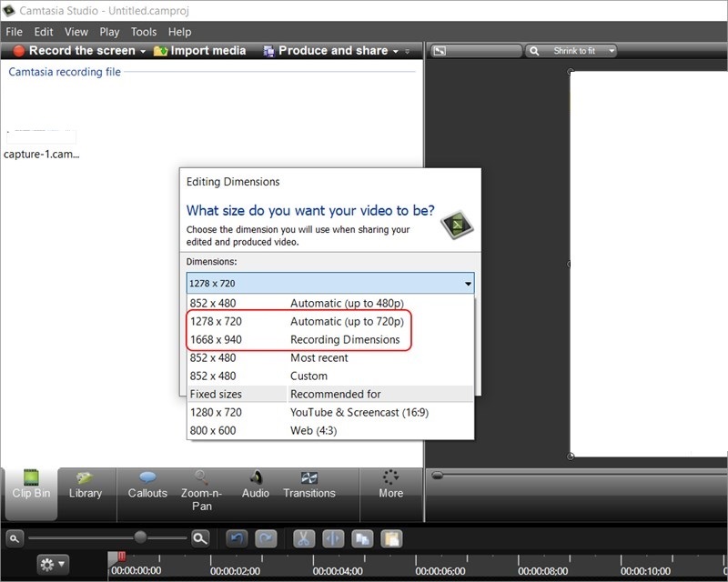Open the Callouts tool
The image size is (728, 582).
click(147, 485)
